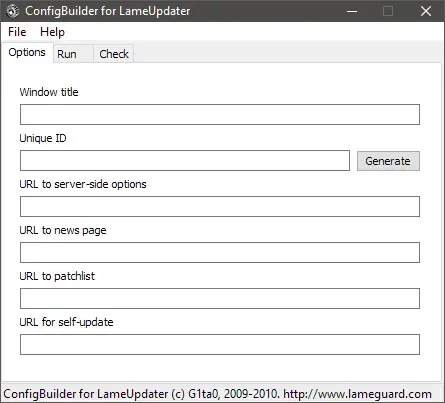Click the status bar copyright text

click(217, 394)
